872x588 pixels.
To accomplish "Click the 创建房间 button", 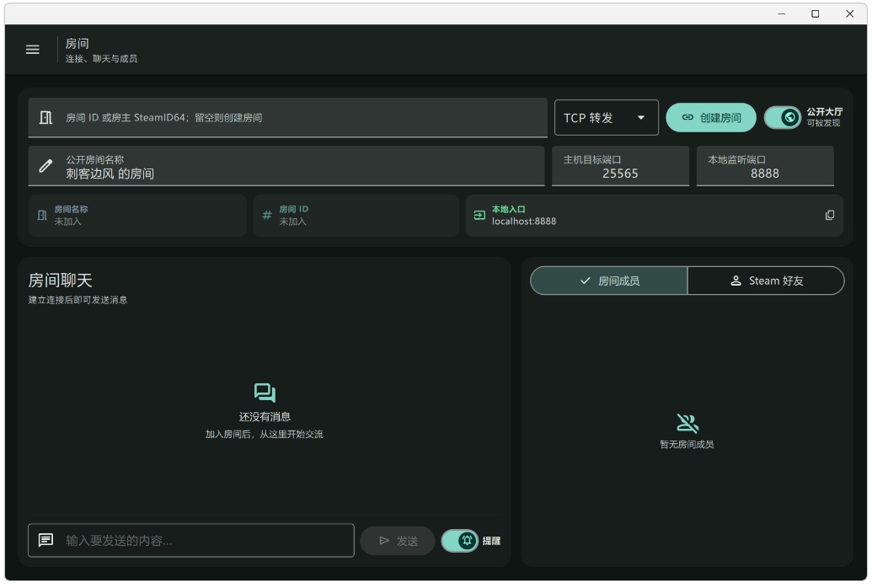I will tap(711, 117).
